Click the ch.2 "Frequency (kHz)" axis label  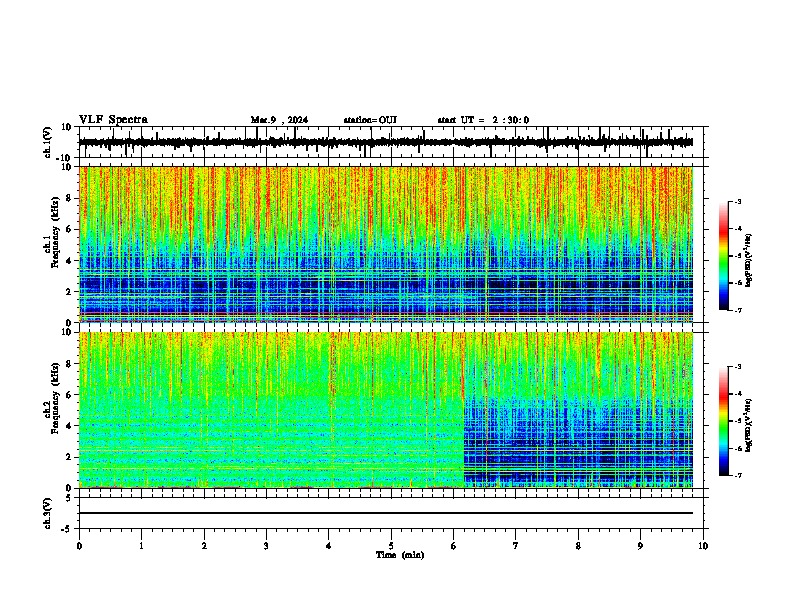tap(55, 397)
